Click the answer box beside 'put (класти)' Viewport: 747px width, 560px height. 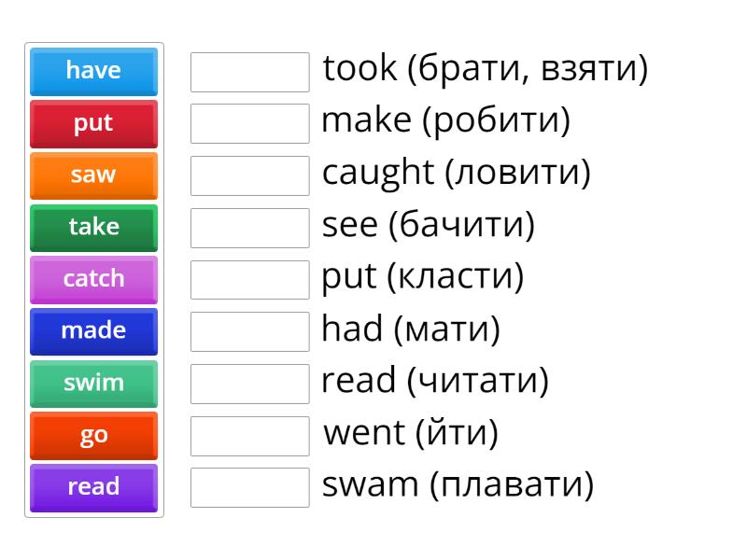point(249,278)
